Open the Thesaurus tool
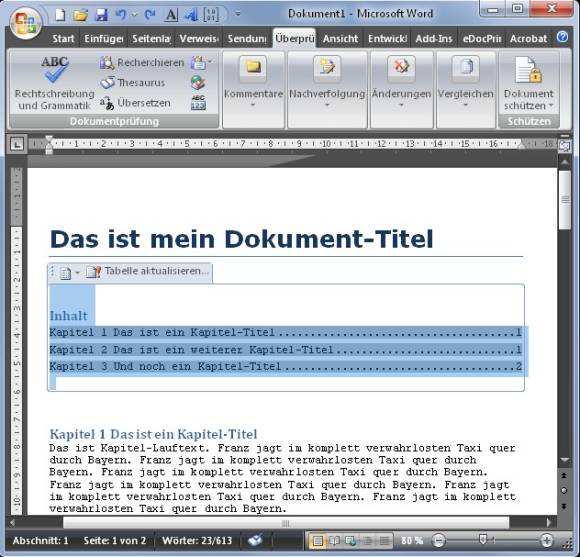The width and height of the screenshot is (580, 557). click(x=133, y=83)
